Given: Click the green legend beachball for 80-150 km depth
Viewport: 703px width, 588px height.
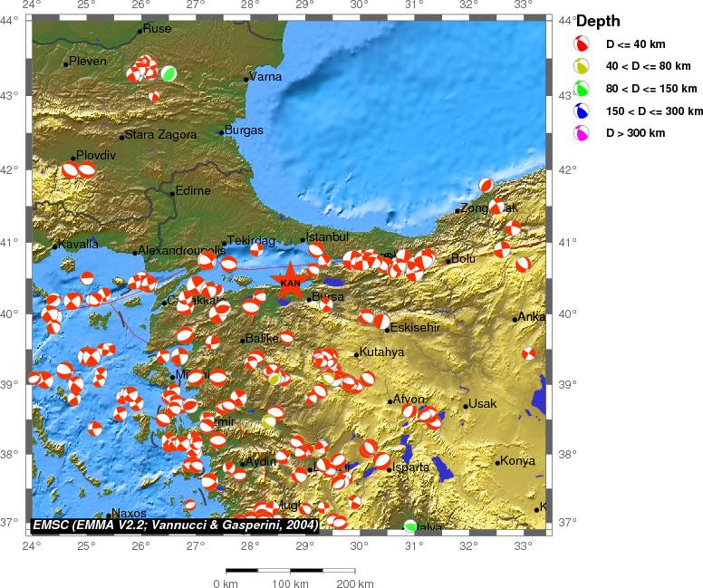Looking at the screenshot, I should [x=583, y=89].
